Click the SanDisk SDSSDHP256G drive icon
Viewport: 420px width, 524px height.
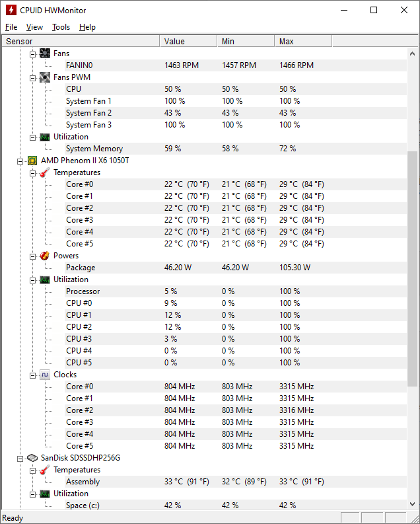[x=32, y=458]
